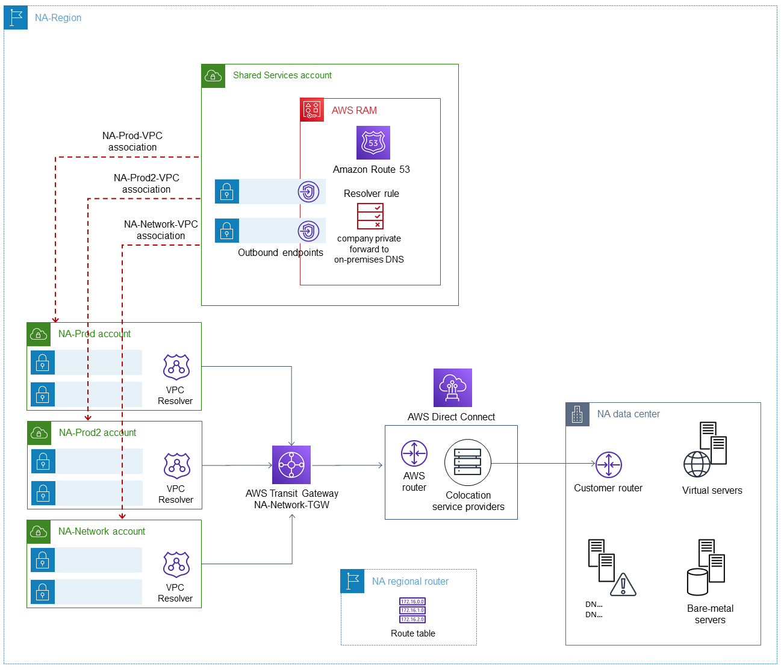Click the VPC Resolver icon in NA-Network account
The width and height of the screenshot is (784, 672).
(176, 565)
